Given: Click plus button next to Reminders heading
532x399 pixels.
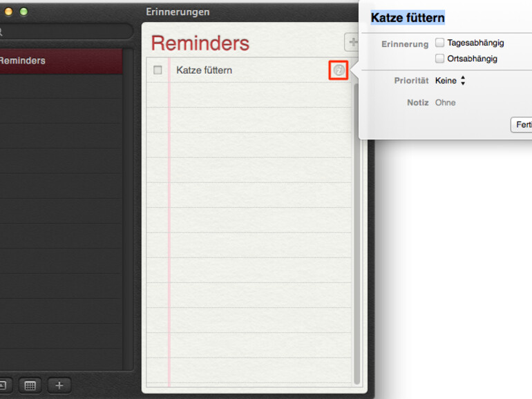Looking at the screenshot, I should [x=352, y=42].
